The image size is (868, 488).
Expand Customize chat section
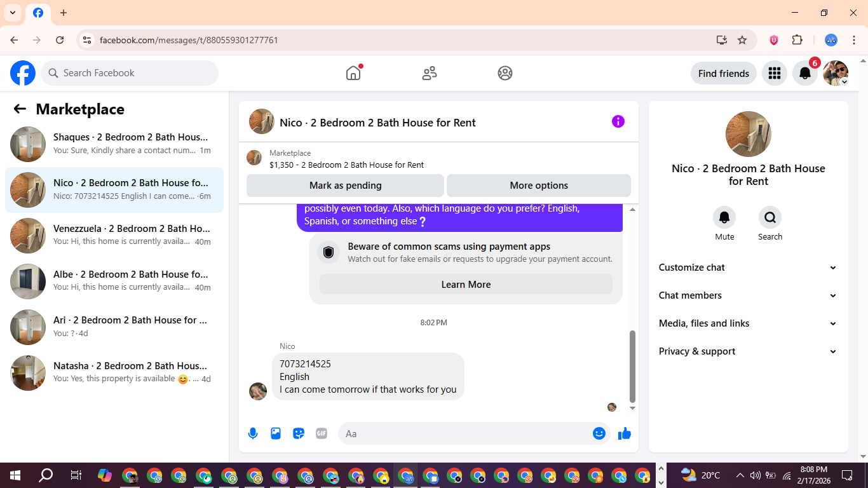(748, 268)
